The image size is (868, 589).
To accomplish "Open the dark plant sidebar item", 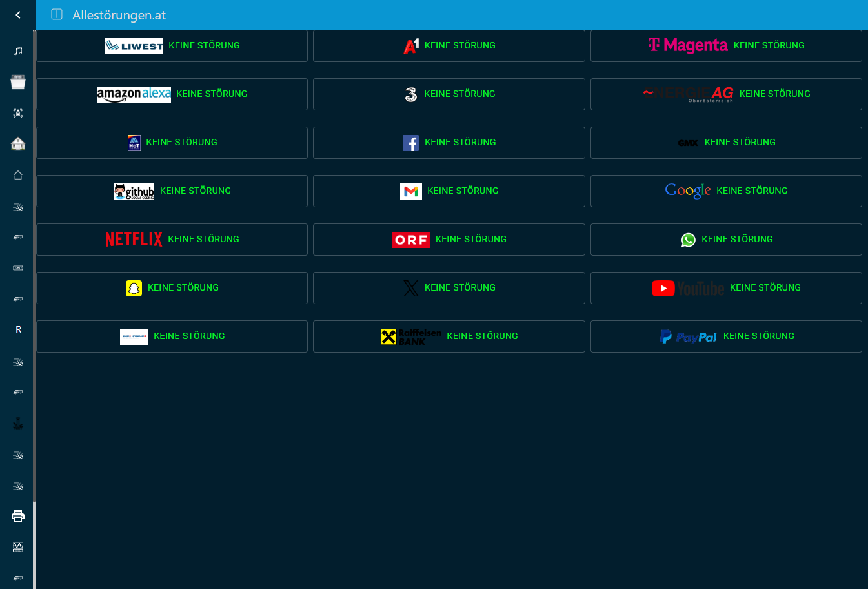I will click(18, 424).
